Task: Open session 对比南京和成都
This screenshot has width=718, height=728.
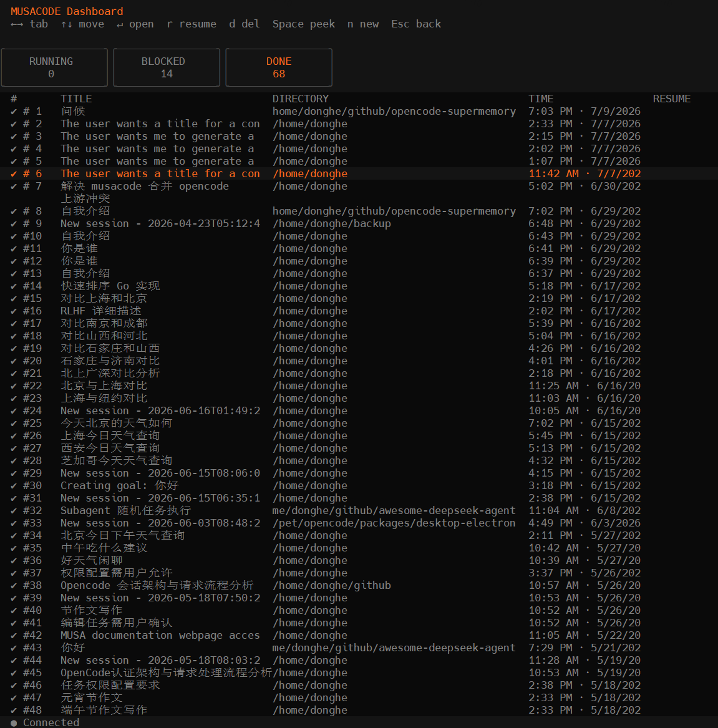Action: (359, 324)
